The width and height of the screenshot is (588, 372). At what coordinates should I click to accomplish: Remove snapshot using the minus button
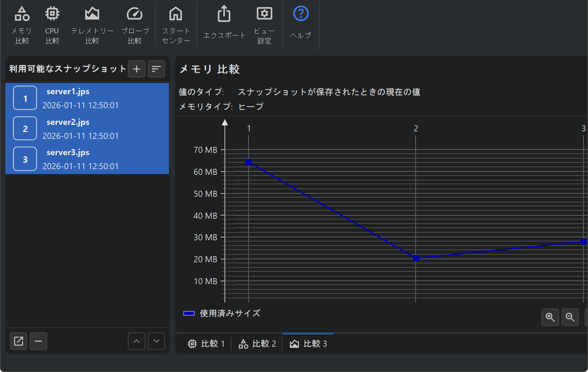click(38, 341)
